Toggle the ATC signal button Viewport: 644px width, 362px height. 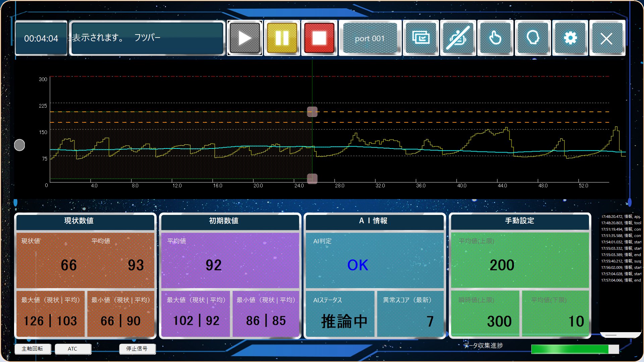pyautogui.click(x=73, y=349)
